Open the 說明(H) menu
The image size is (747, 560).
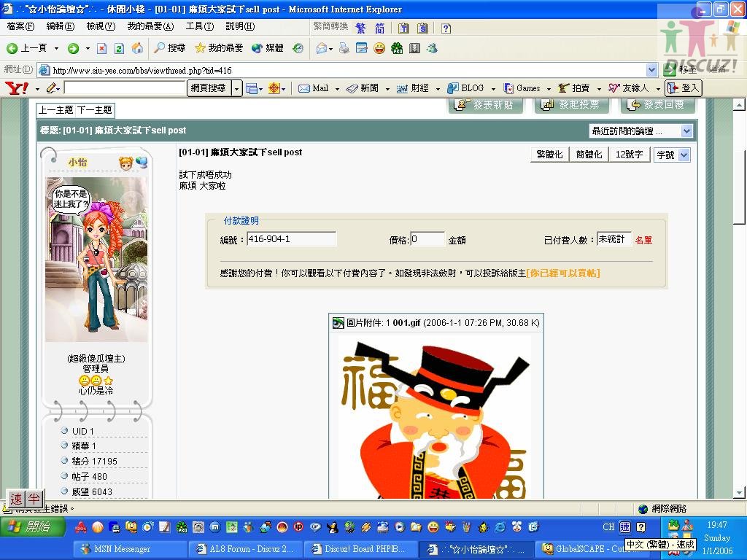coord(240,26)
